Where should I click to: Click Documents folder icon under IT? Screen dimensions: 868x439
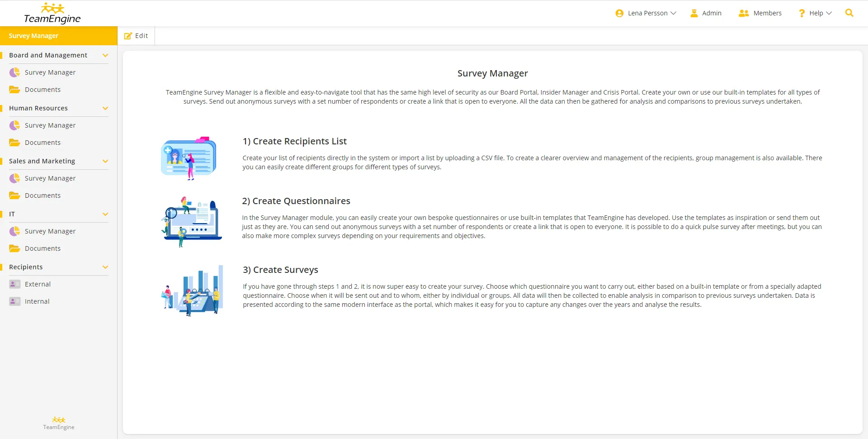pyautogui.click(x=14, y=248)
